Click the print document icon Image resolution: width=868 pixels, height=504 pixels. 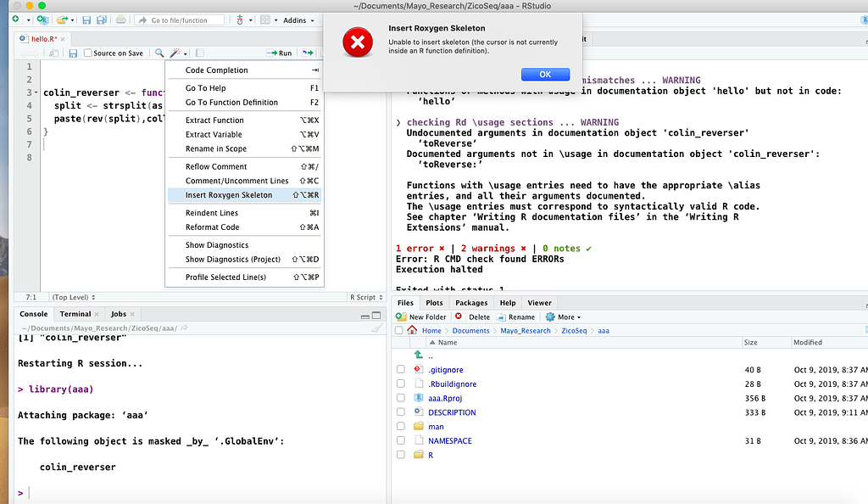pyautogui.click(x=120, y=20)
